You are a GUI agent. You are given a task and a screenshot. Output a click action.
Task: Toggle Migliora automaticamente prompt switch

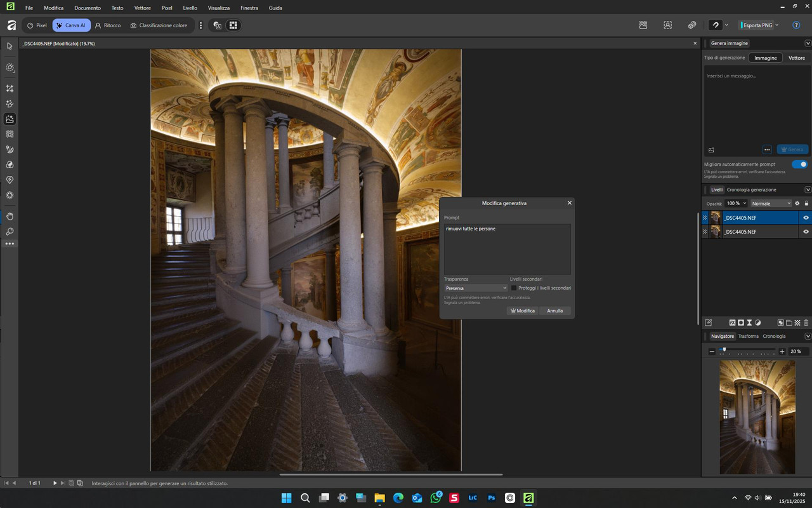[x=800, y=164]
